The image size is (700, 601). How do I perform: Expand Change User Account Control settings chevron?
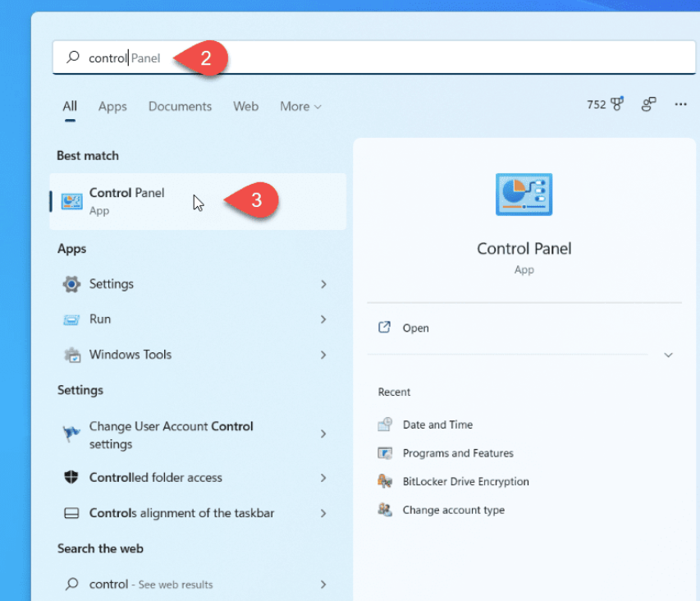[x=323, y=434]
